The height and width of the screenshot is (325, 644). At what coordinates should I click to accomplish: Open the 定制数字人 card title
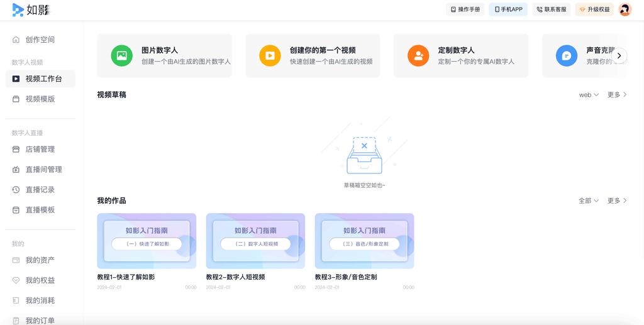point(457,50)
